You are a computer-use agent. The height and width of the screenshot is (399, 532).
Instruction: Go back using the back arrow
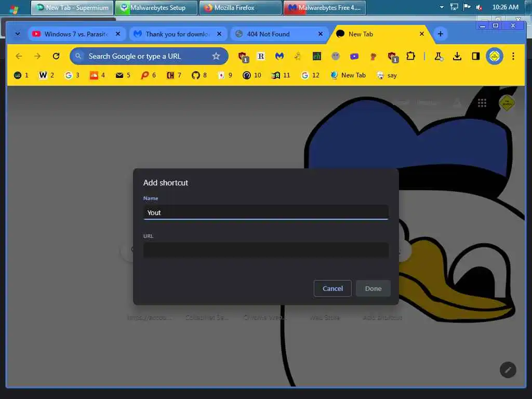click(19, 56)
